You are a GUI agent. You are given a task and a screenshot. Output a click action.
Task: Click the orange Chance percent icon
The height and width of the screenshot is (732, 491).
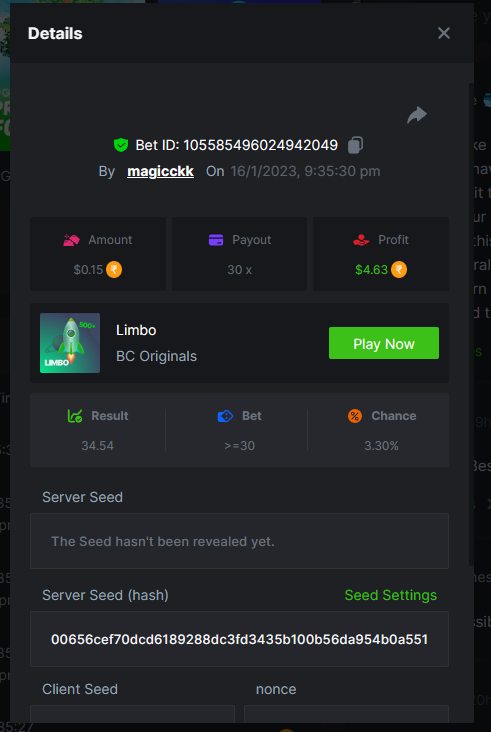pos(355,416)
